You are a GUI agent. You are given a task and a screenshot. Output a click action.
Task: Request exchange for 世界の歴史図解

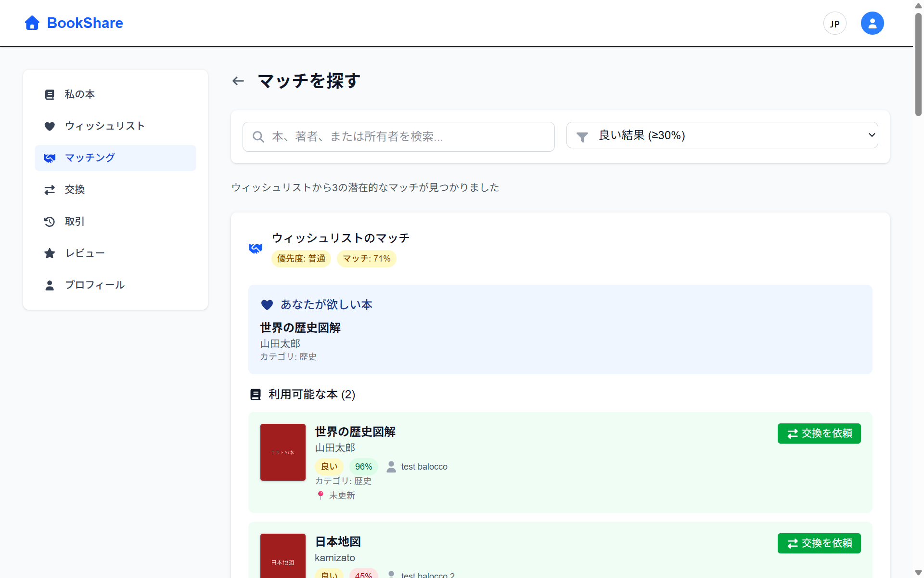point(819,433)
